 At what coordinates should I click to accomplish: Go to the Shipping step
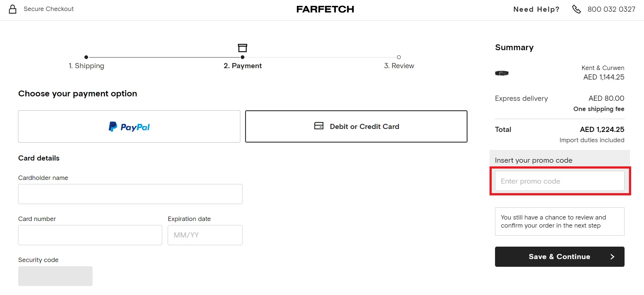tap(87, 66)
